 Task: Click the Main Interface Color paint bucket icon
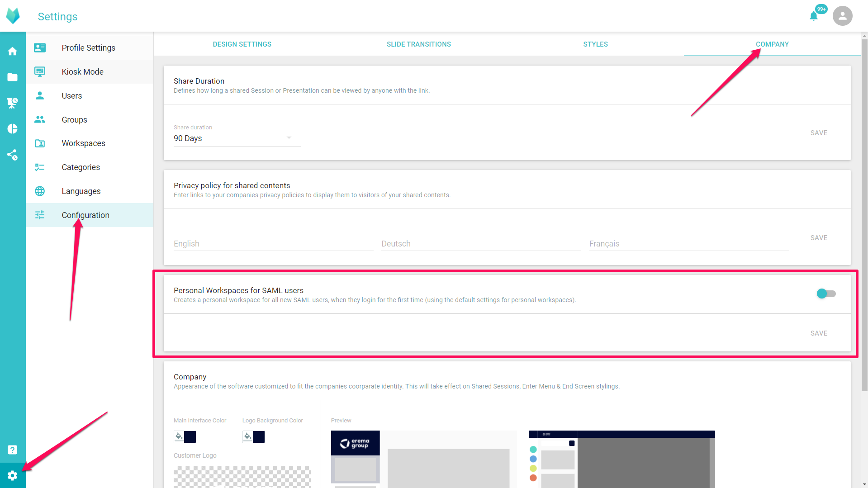click(x=179, y=436)
